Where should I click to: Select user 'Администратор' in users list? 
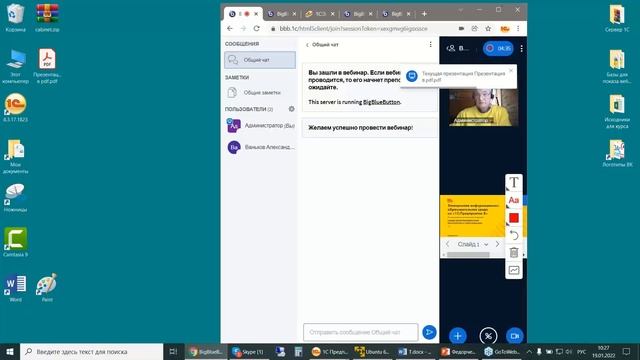point(261,126)
